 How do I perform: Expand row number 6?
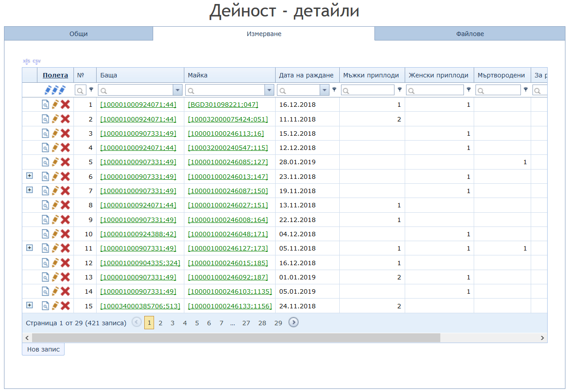[29, 176]
